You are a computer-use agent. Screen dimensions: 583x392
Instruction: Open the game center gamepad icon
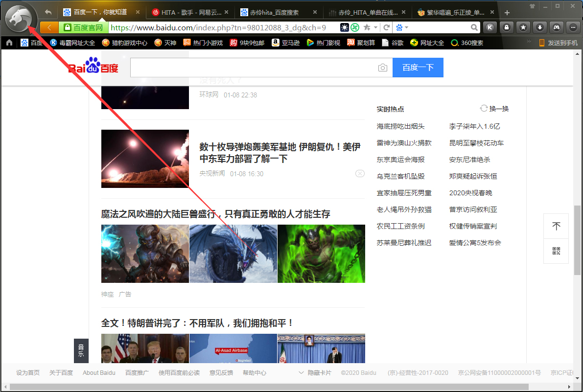tap(557, 28)
